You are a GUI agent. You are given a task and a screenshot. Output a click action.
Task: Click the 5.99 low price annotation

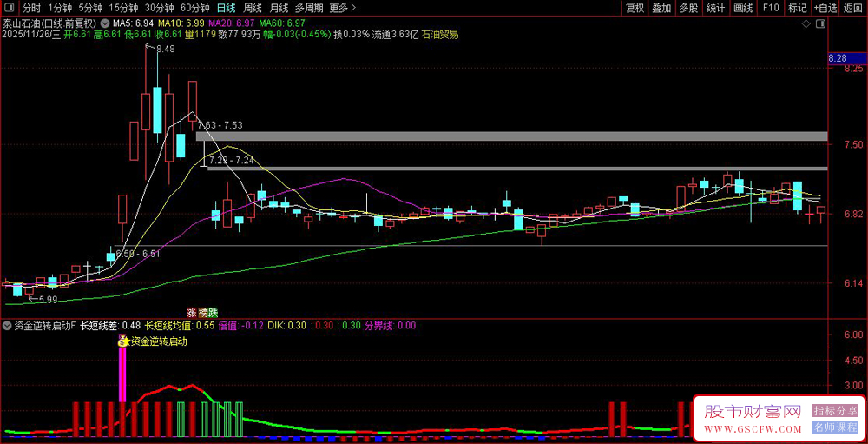(48, 299)
